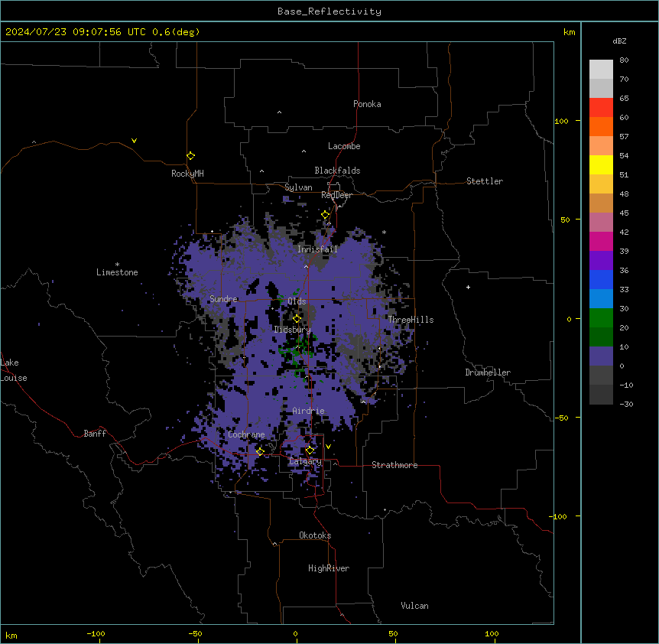This screenshot has width=659, height=644.
Task: Select the Calgary city label
Action: click(306, 461)
